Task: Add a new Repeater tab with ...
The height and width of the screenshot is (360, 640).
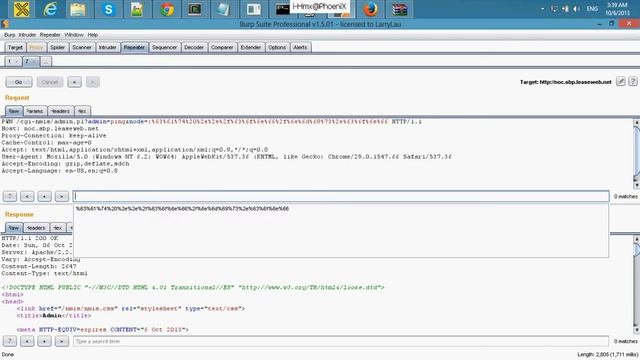Action: point(46,62)
